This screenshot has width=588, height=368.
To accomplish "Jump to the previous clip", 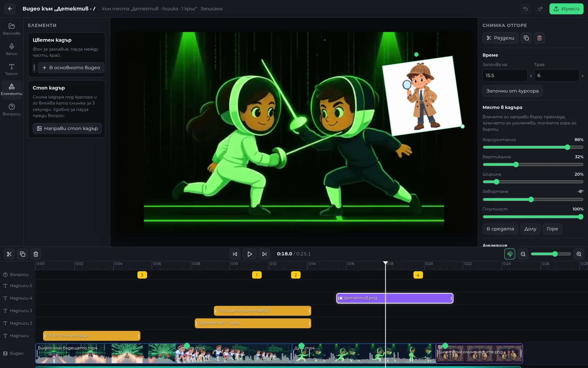I will 235,254.
